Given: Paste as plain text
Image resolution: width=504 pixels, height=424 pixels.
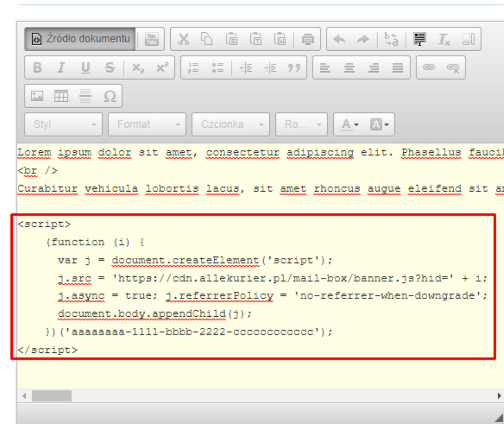Looking at the screenshot, I should (x=256, y=39).
